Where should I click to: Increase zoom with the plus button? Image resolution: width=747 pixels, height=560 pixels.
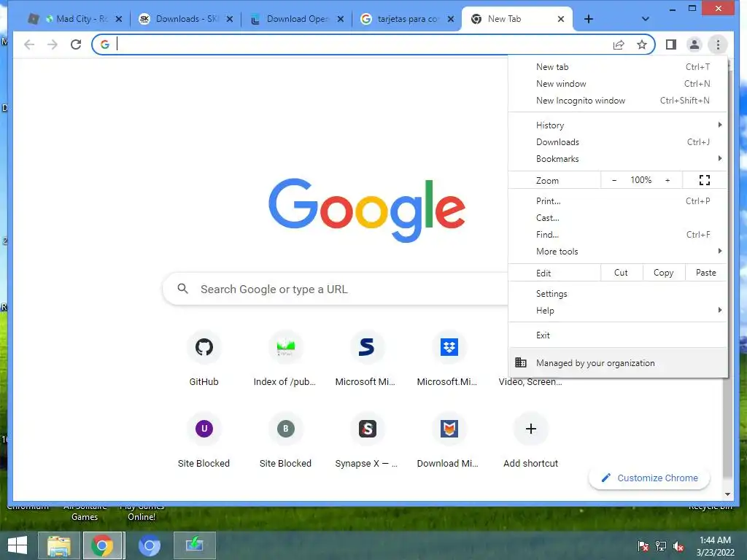[x=667, y=180]
